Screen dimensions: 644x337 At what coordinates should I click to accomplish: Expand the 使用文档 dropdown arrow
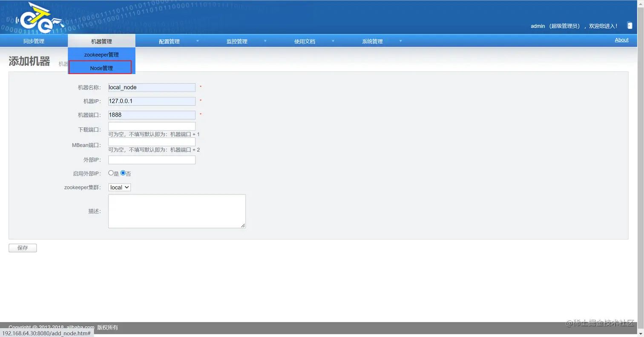(x=333, y=41)
